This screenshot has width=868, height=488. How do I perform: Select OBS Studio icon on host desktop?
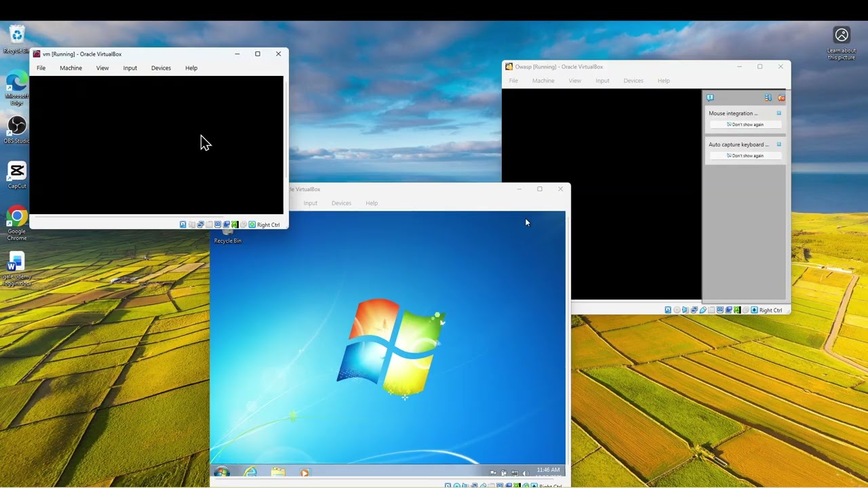[17, 129]
